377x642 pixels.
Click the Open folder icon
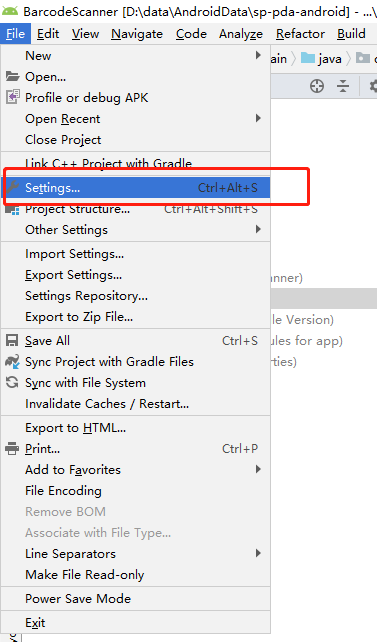pyautogui.click(x=12, y=77)
